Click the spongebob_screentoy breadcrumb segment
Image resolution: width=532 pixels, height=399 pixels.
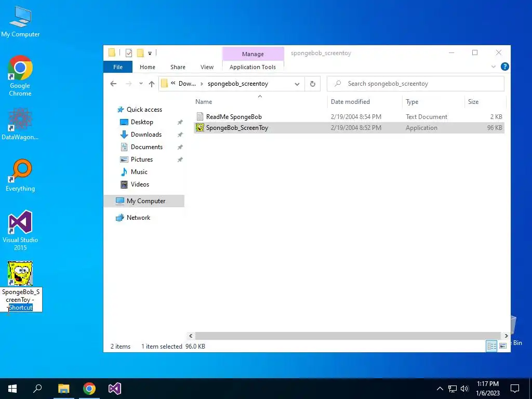(x=238, y=84)
